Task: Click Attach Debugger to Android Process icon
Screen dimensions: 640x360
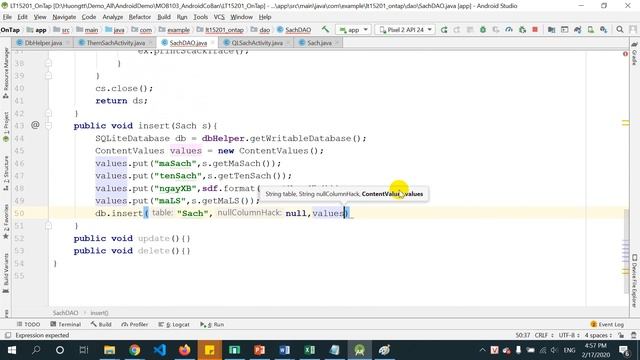Action: [x=522, y=30]
